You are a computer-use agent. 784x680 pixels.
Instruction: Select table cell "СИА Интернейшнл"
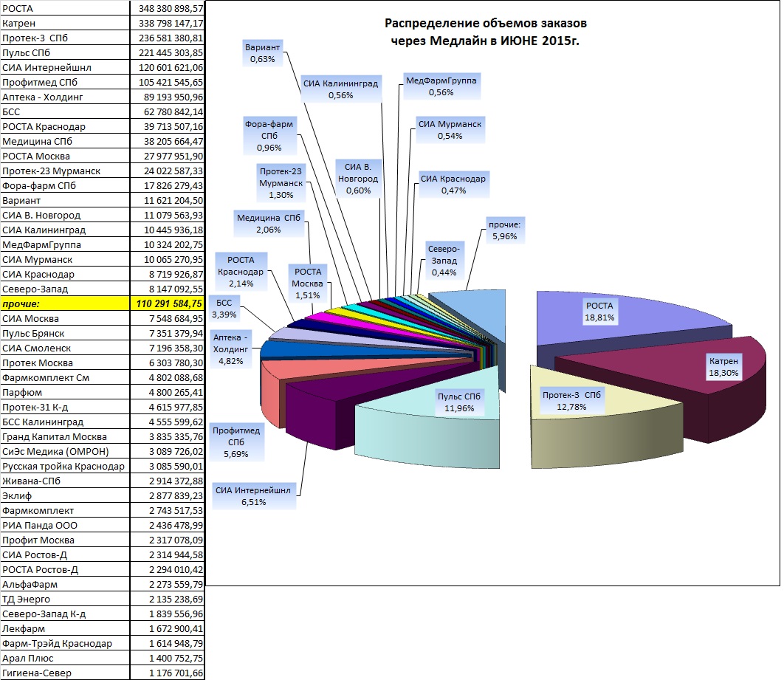(x=65, y=67)
